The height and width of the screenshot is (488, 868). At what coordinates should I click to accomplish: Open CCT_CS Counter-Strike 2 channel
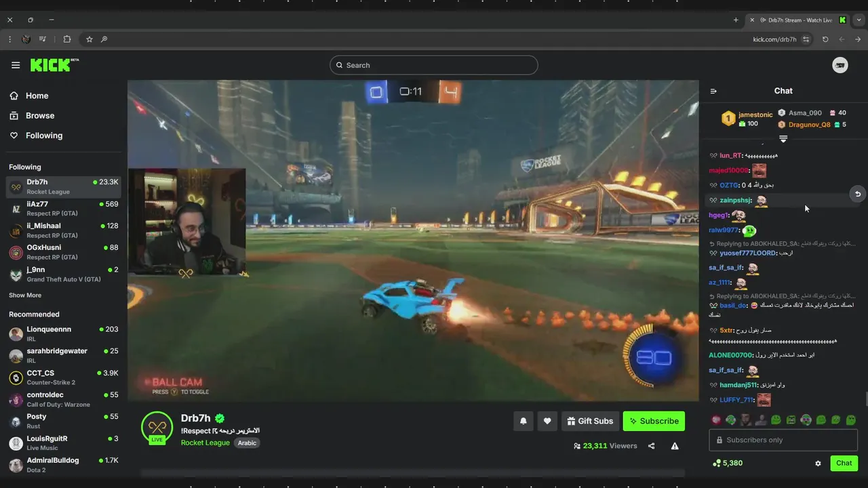(x=64, y=378)
